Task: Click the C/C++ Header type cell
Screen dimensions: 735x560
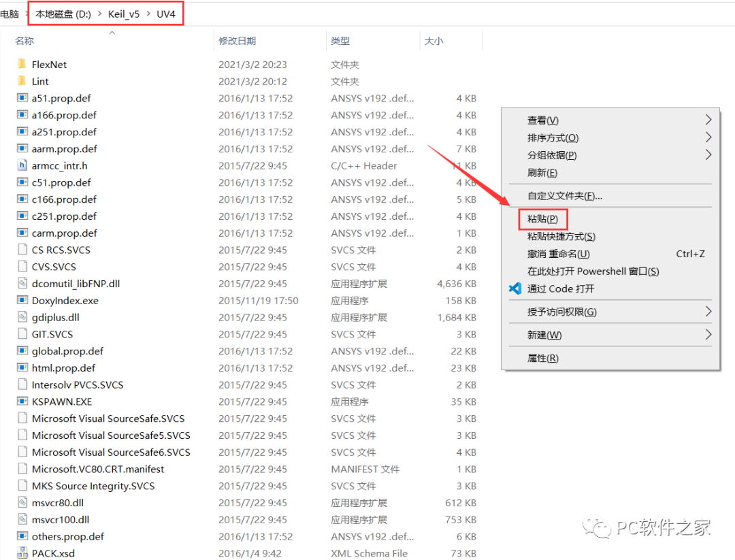Action: coord(363,166)
